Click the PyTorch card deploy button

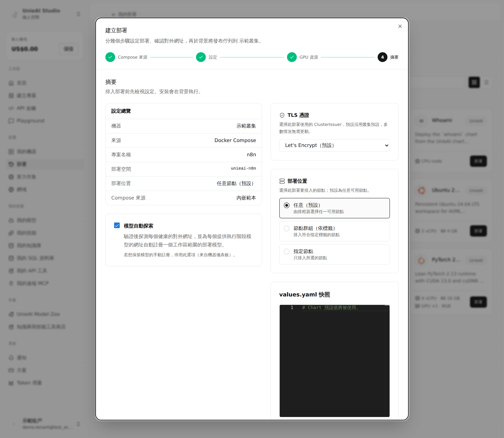click(478, 302)
